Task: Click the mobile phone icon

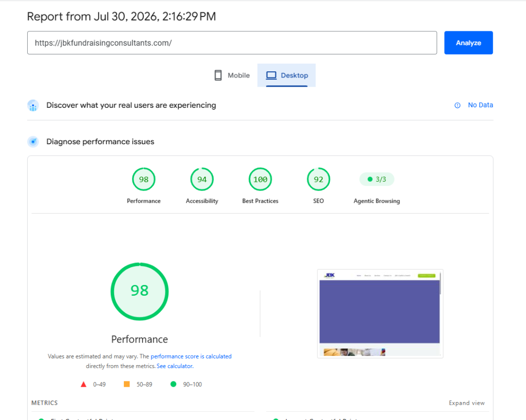Action: [218, 75]
